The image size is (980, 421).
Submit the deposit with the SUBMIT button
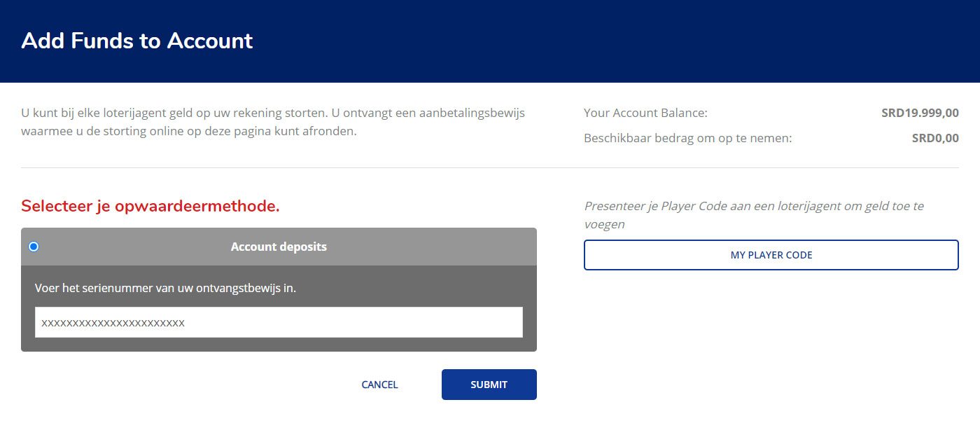(489, 385)
